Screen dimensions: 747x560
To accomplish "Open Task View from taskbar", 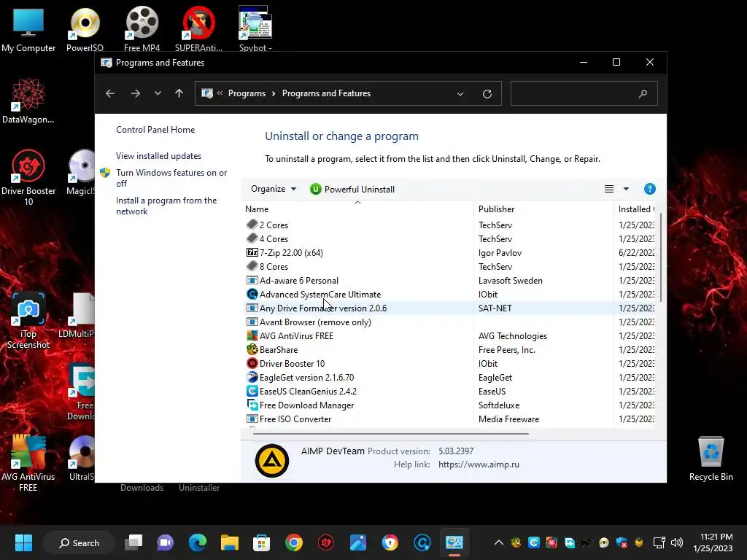I will pyautogui.click(x=133, y=542).
